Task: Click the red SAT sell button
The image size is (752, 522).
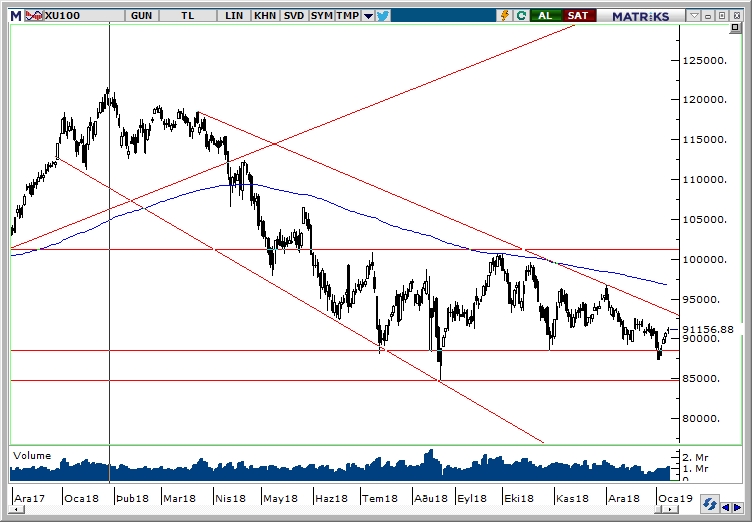Action: [x=578, y=16]
